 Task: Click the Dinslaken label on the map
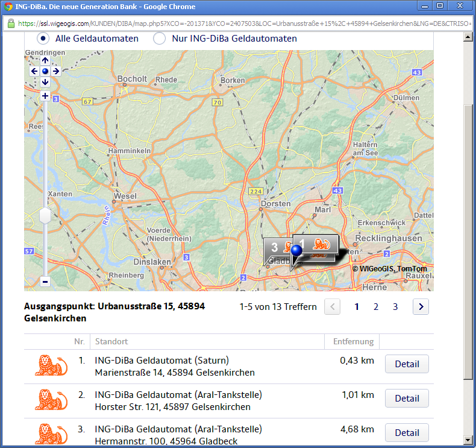point(152,262)
